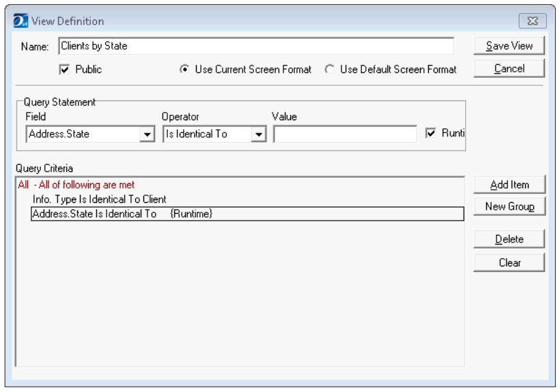Click the Value input field
This screenshot has width=560, height=392.
[x=345, y=135]
